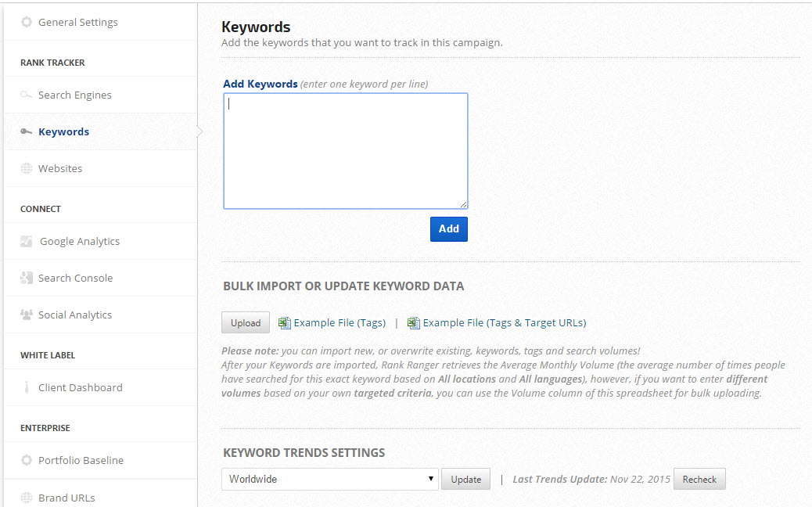Screen dimensions: 812x507
Task: Open the Worldwide trends location dropdown
Action: [x=329, y=479]
